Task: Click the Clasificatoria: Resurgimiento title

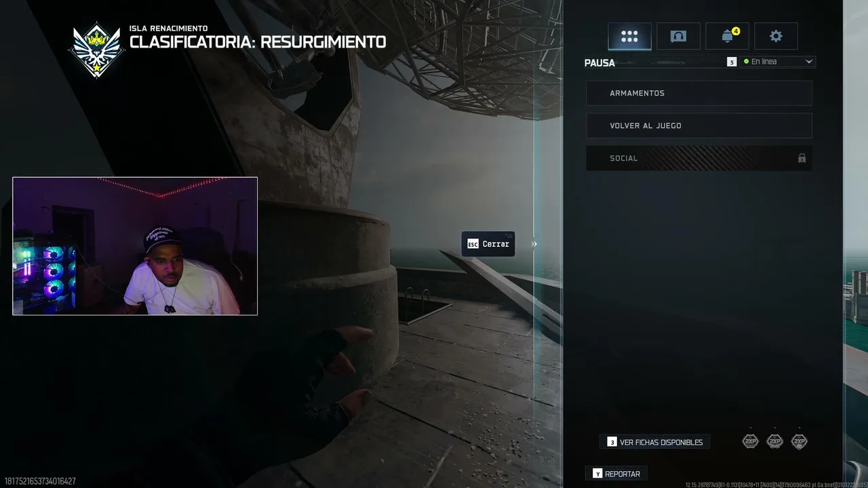Action: click(x=258, y=42)
